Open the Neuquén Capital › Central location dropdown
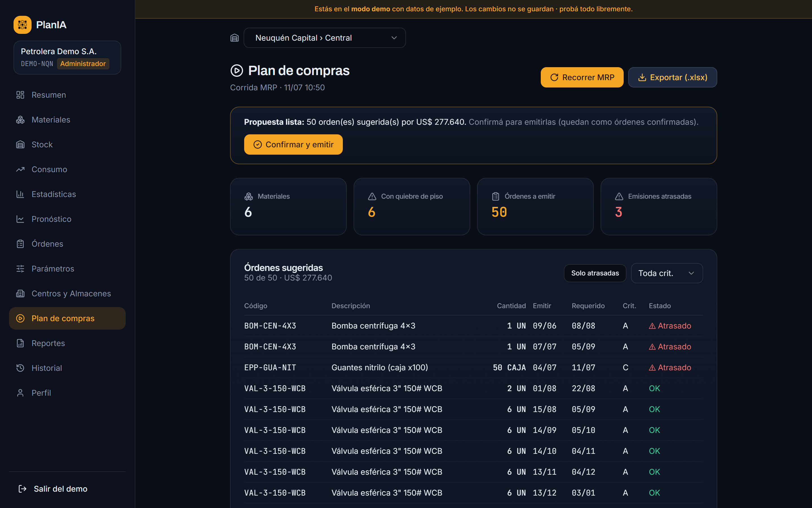 pyautogui.click(x=325, y=38)
